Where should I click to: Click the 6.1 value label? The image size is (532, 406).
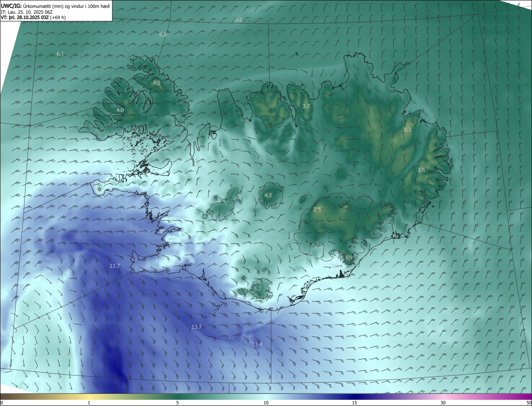60,54
